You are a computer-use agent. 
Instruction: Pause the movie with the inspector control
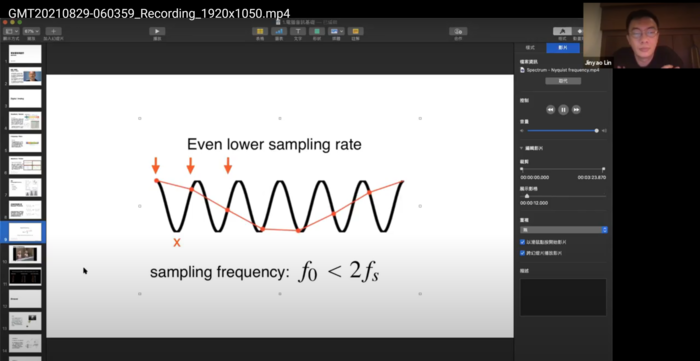click(x=563, y=110)
